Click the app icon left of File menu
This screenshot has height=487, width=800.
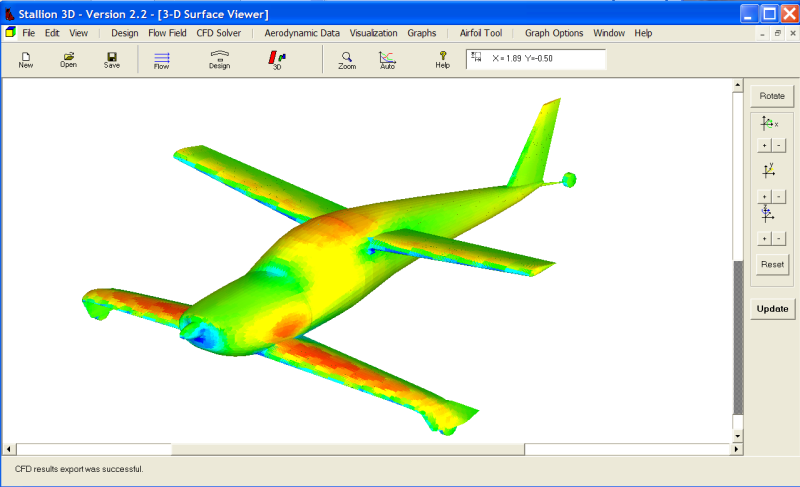click(x=10, y=33)
